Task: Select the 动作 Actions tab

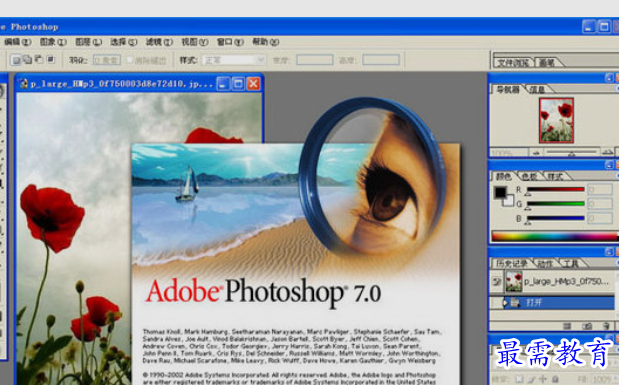Action: click(x=545, y=263)
